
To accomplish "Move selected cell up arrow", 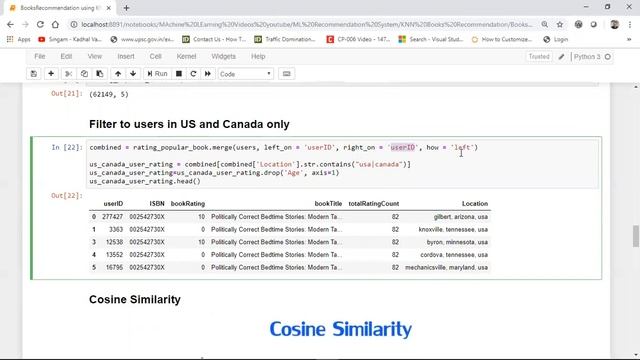I will 118,74.
